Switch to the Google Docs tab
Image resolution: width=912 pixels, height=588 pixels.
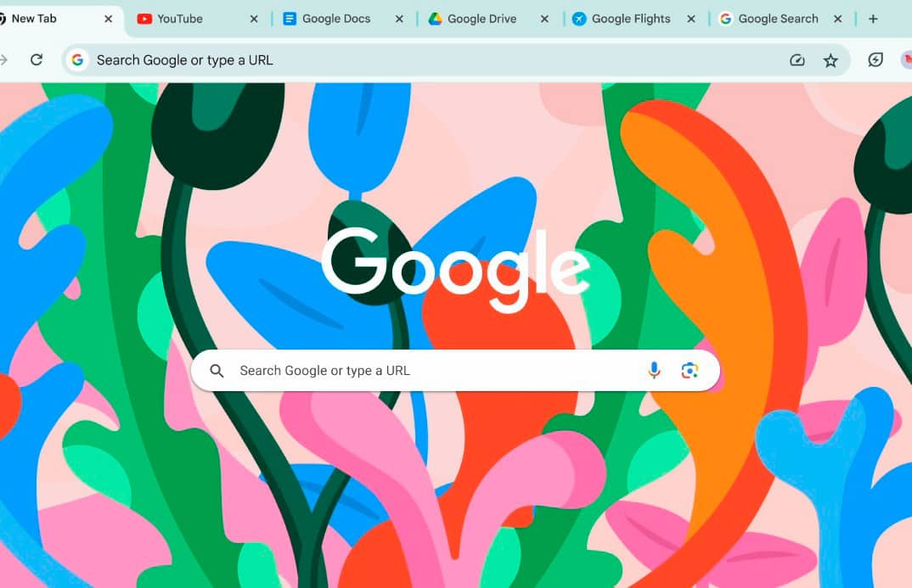(335, 19)
